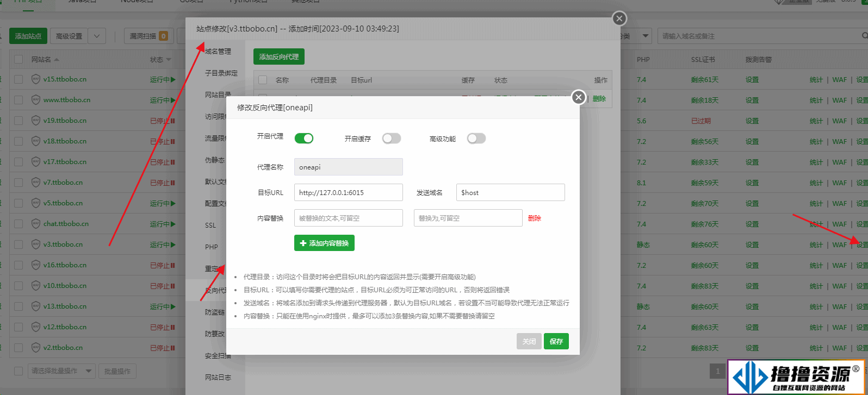Open PHP section in site sidebar

pos(212,247)
